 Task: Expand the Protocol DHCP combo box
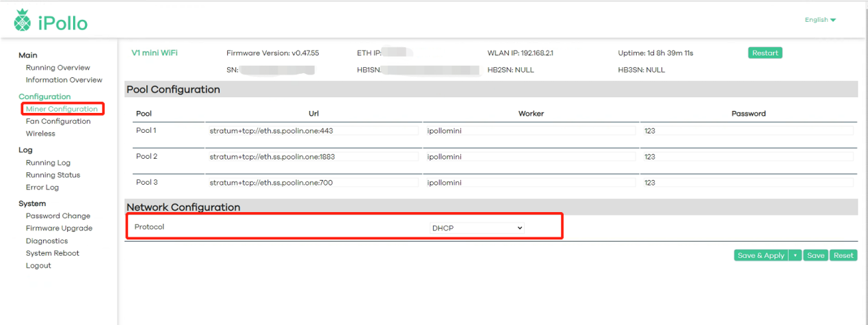pos(477,228)
